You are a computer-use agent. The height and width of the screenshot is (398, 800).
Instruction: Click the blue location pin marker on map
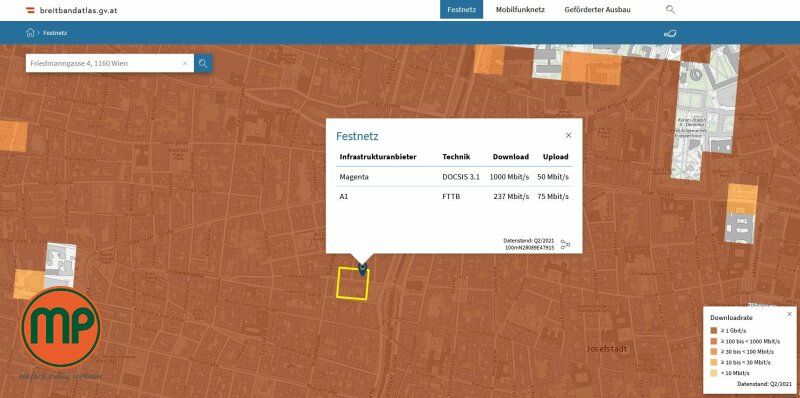[362, 269]
